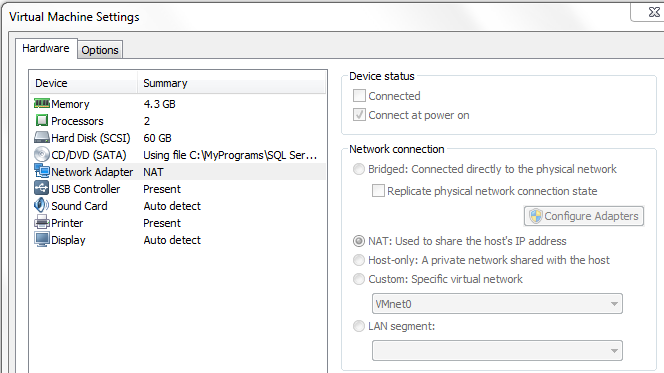Click the Processors chip icon

42,121
